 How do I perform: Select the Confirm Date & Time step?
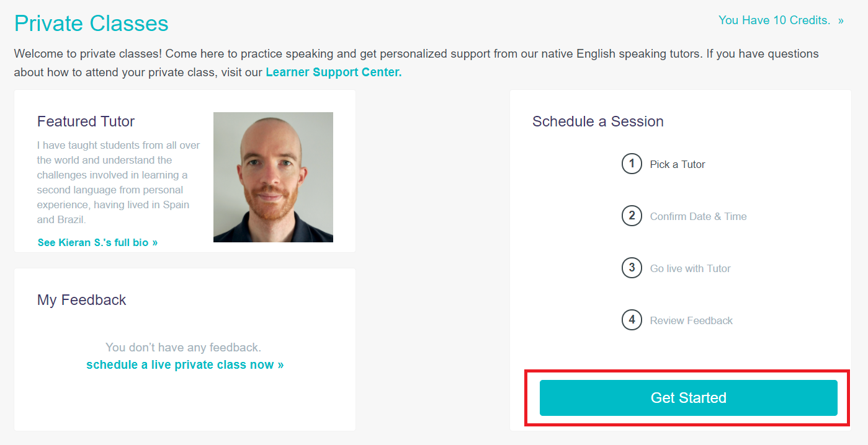point(698,216)
